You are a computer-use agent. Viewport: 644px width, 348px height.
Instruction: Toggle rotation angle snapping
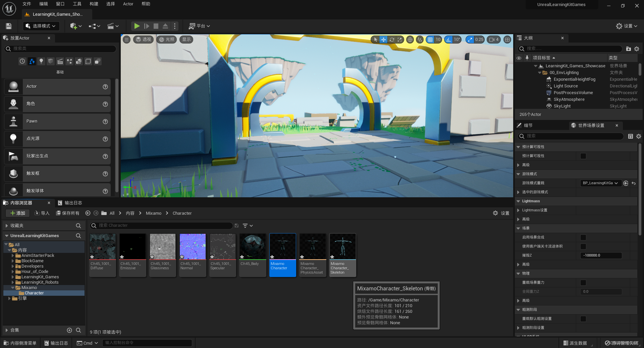point(448,40)
